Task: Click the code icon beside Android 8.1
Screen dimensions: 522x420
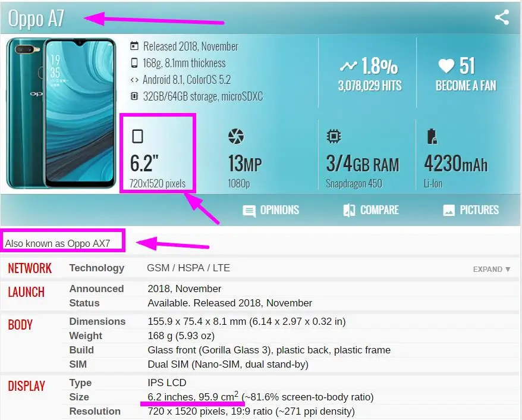Action: tap(134, 80)
